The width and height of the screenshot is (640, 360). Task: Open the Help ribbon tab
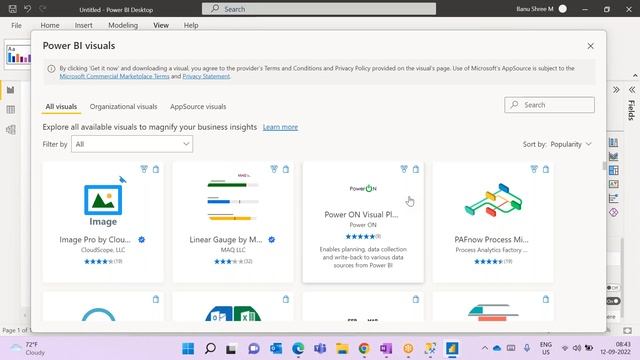(191, 25)
